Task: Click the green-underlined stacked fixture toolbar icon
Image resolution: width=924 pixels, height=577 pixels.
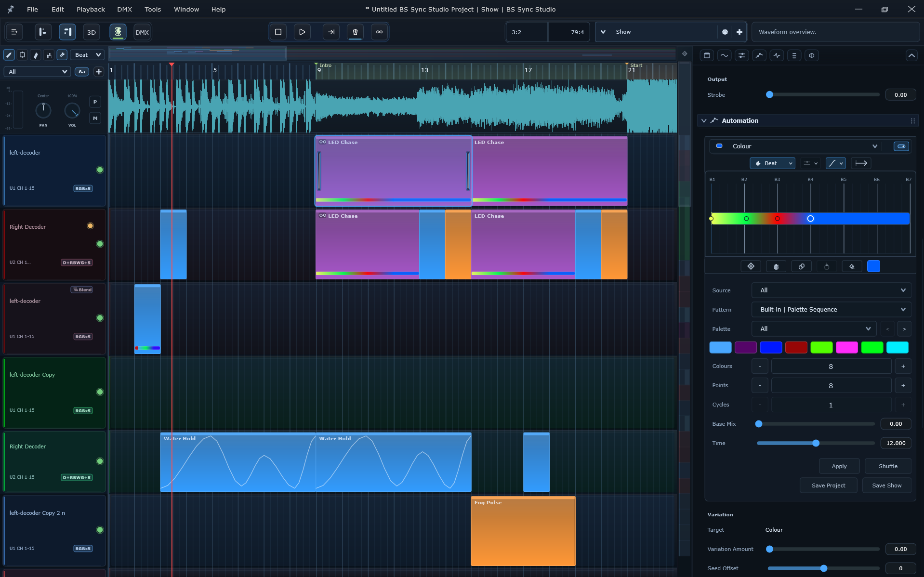Action: (x=118, y=32)
